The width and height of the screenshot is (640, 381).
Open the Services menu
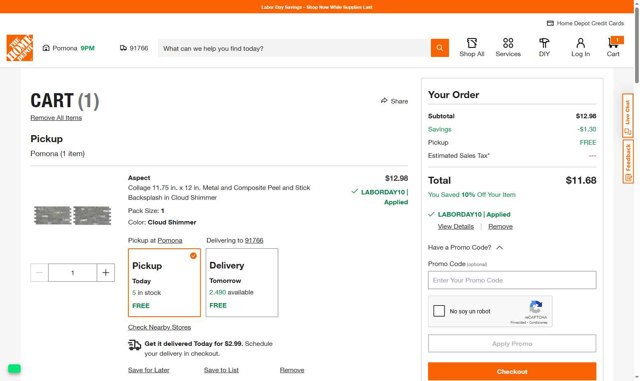(508, 47)
